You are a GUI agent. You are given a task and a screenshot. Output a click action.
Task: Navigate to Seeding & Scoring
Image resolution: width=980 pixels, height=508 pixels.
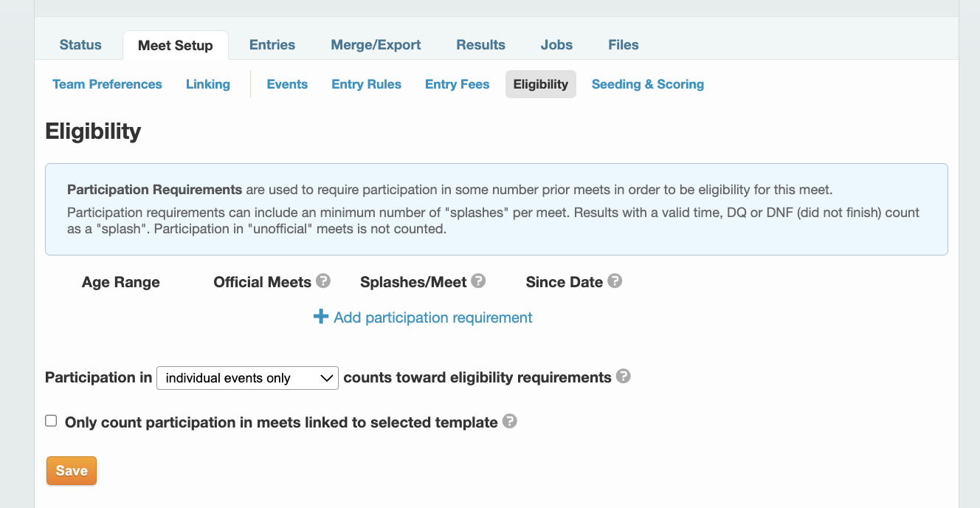click(x=648, y=84)
